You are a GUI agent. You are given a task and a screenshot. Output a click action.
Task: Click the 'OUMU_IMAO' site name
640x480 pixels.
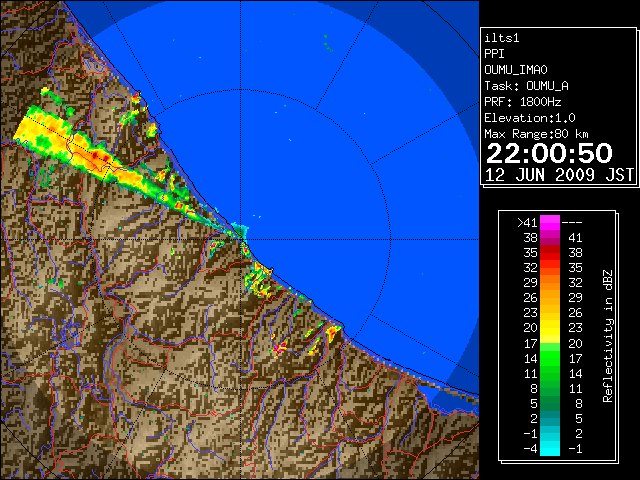516,70
